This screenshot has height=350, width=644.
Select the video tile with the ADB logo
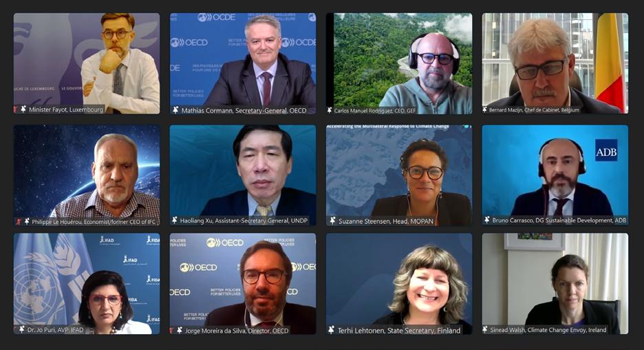coord(555,175)
